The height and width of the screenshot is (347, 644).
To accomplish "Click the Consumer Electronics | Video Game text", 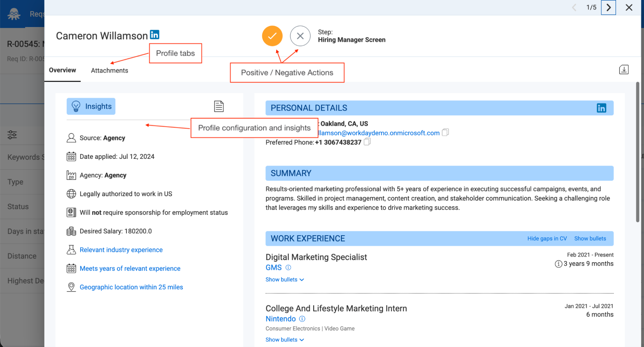I will pos(310,329).
